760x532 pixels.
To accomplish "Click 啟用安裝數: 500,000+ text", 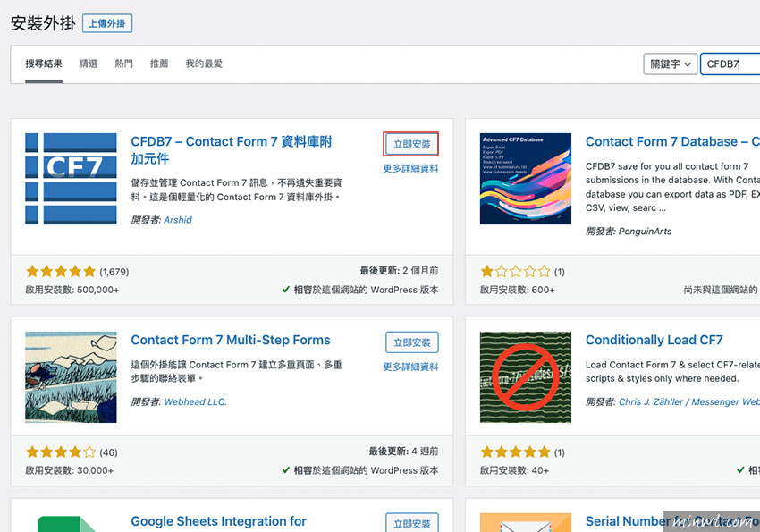I will pos(72,290).
